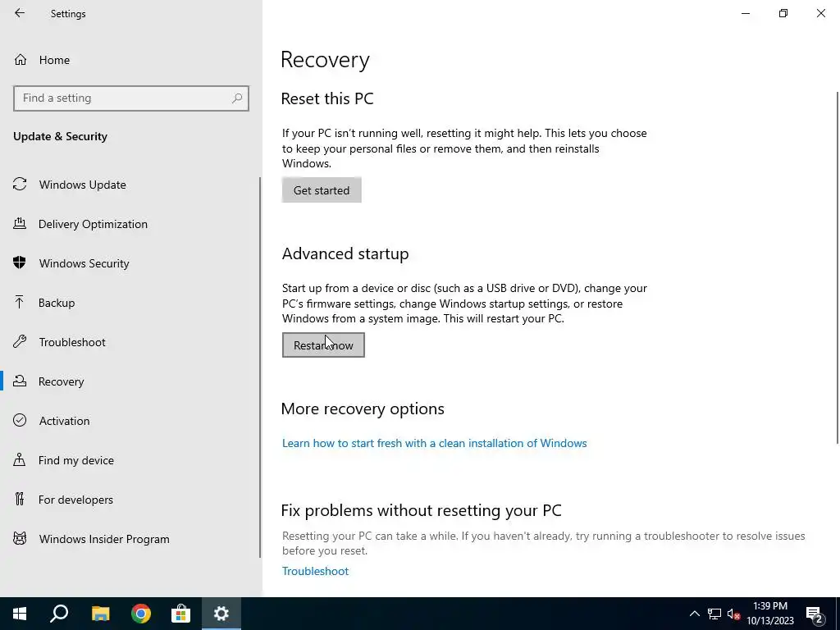Screen dimensions: 840x630
Task: Go to Home in Settings
Action: click(x=54, y=60)
